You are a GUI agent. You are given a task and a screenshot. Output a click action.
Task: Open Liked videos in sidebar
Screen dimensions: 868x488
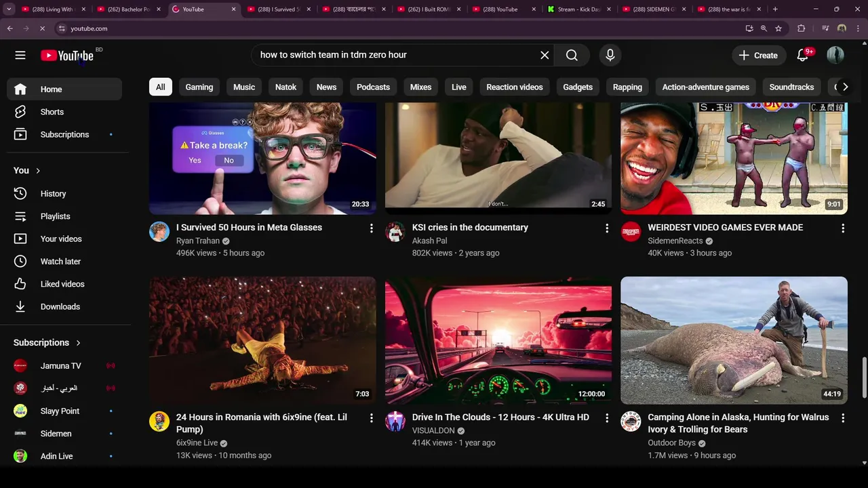pos(64,284)
